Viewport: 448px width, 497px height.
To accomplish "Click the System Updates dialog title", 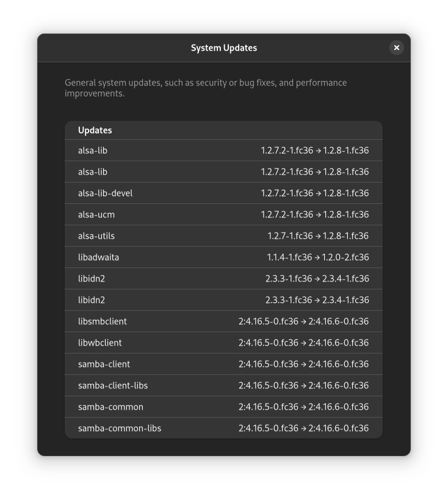I will point(224,48).
